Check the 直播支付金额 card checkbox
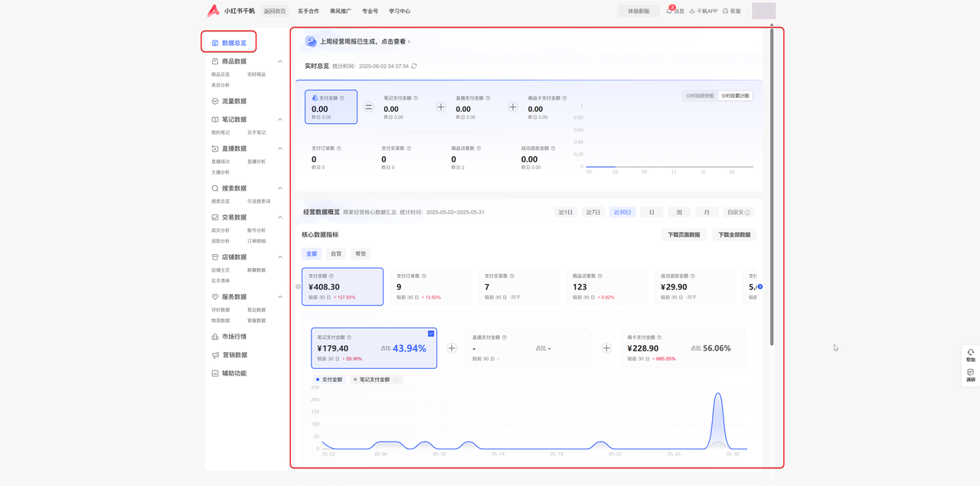980x486 pixels. click(586, 334)
